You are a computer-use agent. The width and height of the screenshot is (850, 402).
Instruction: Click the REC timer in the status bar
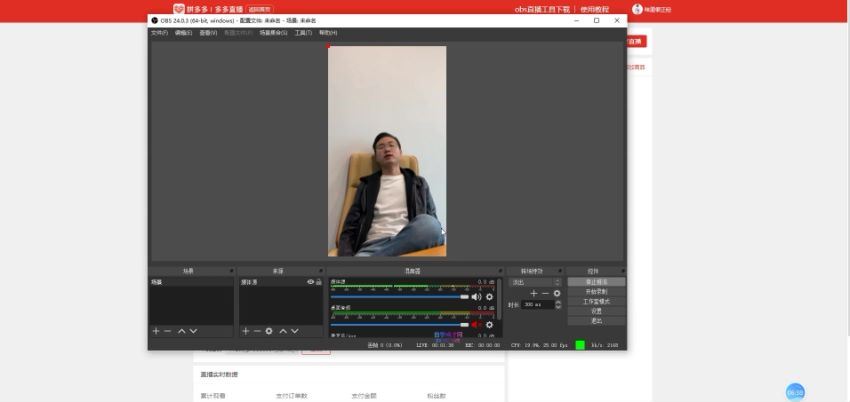[482, 345]
